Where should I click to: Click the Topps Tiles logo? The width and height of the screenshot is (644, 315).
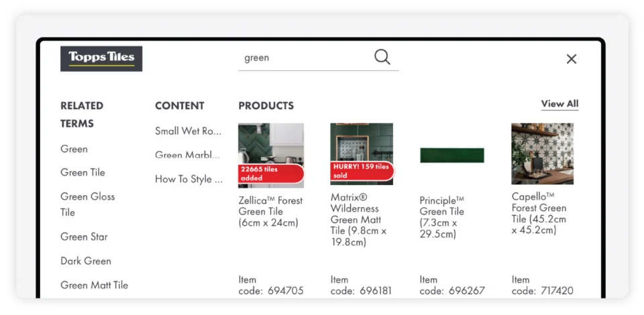pyautogui.click(x=101, y=58)
